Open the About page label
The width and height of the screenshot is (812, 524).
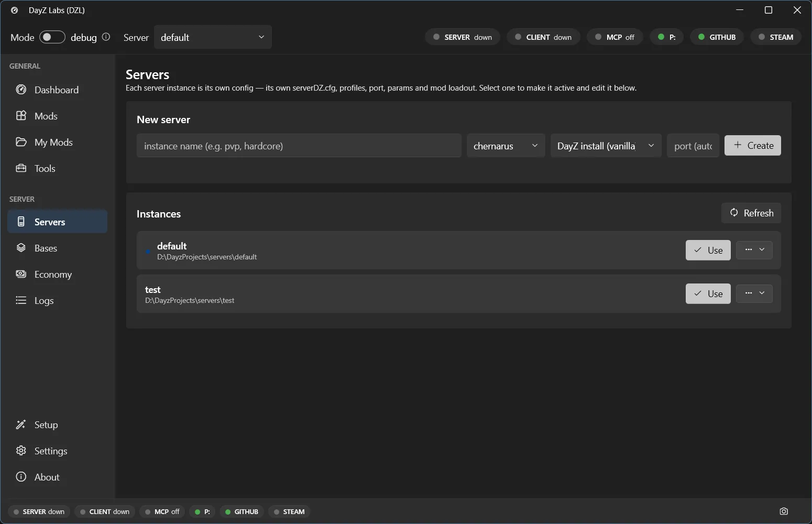point(47,477)
